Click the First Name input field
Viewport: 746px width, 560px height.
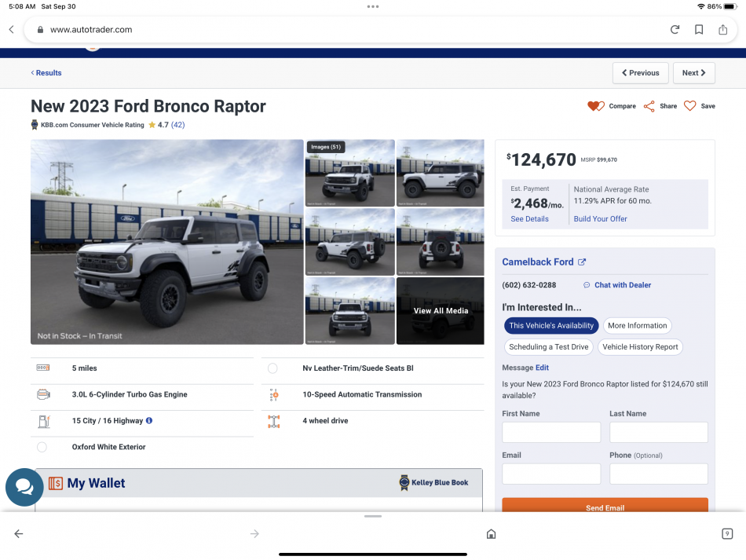551,433
